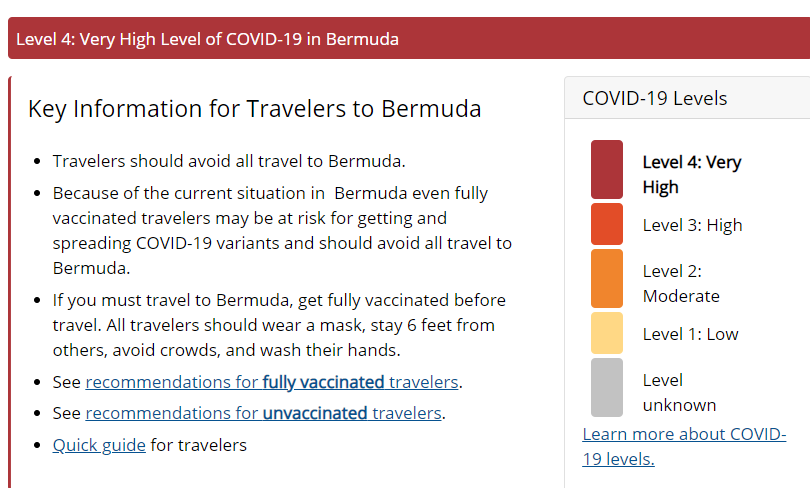
Task: Open the Quick guide link
Action: [x=99, y=445]
